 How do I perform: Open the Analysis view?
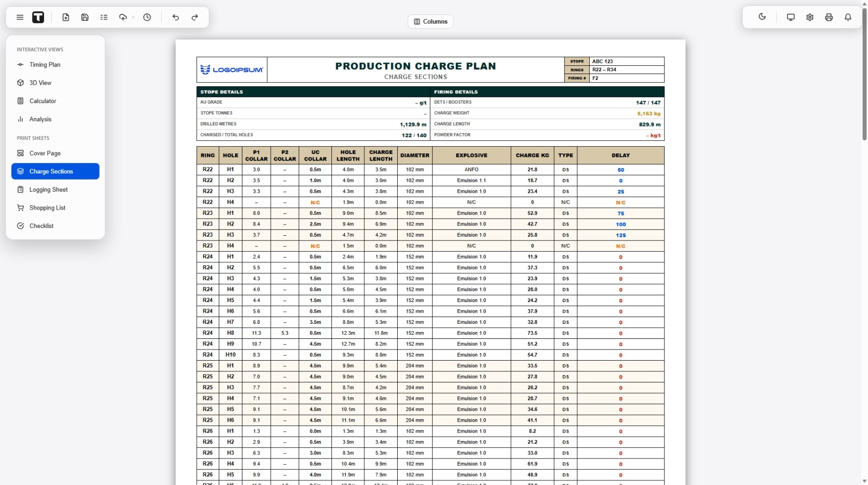[x=55, y=119]
